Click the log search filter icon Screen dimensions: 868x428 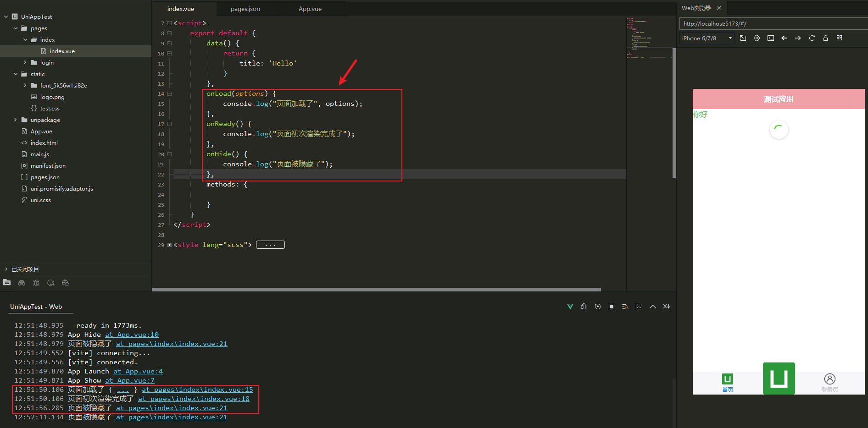(625, 307)
